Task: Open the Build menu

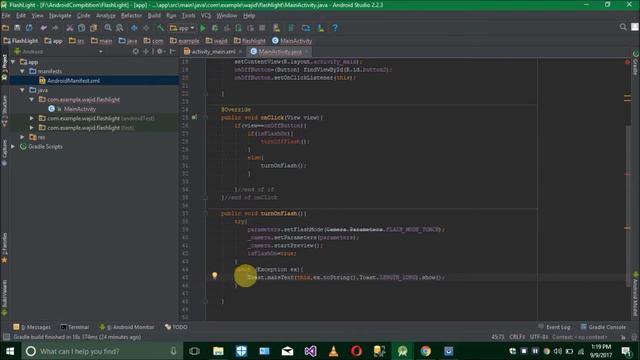Action: click(154, 16)
